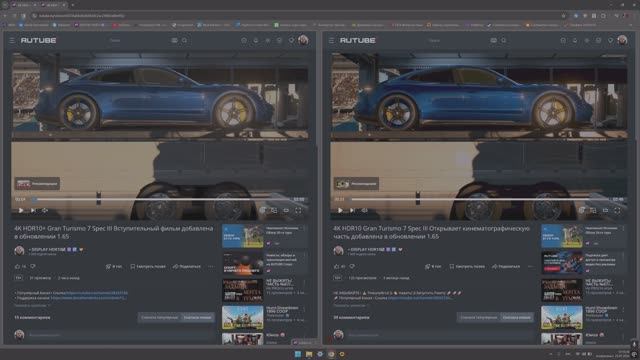Open the DISPLAY HDRTEST channel avatar in left pane
This screenshot has width=640, height=360.
[19, 251]
